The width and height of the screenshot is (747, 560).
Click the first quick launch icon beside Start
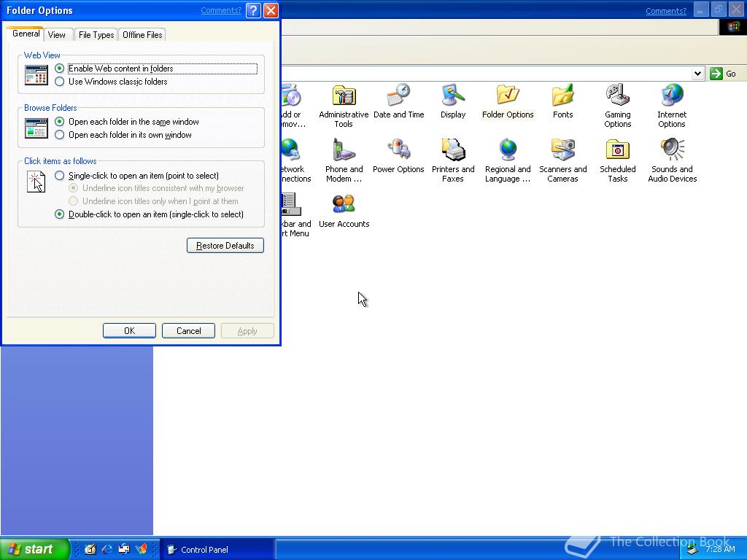(90, 549)
